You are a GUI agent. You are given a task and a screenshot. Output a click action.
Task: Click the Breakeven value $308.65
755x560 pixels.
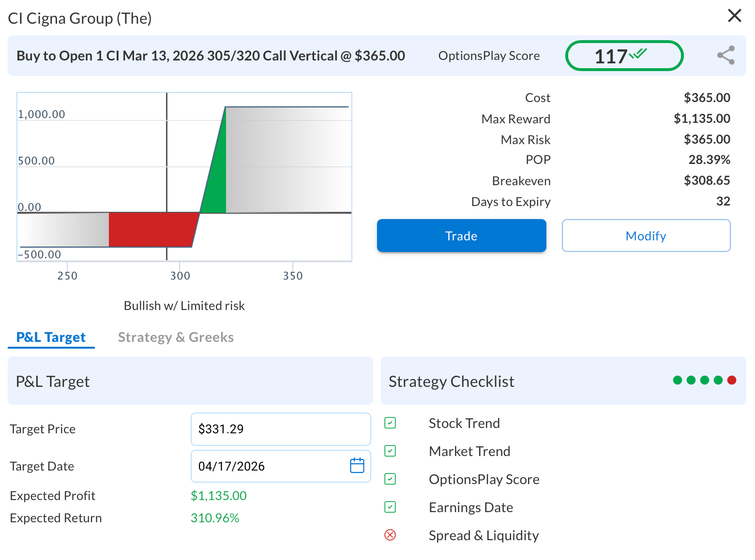point(707,180)
